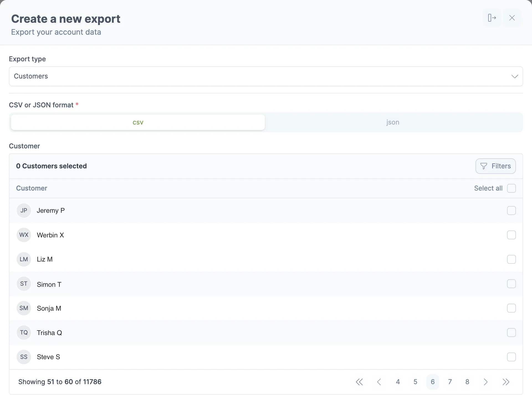Click the Filters funnel icon
Viewport: 532px width, 398px height.
click(x=484, y=166)
